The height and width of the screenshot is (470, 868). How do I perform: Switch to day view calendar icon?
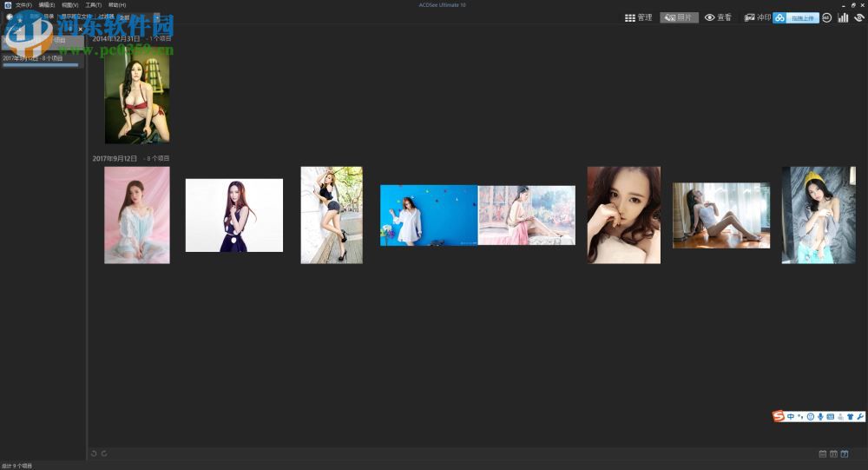pos(845,453)
